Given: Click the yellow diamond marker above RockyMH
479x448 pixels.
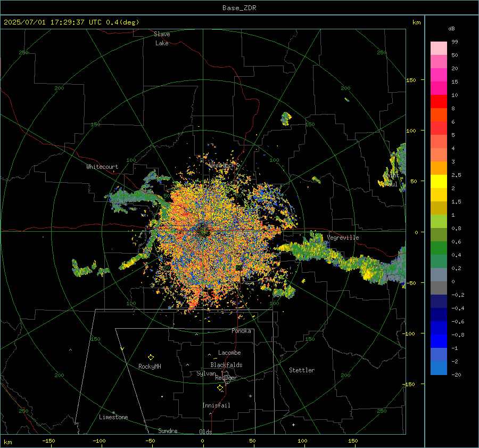Looking at the screenshot, I should tap(151, 357).
